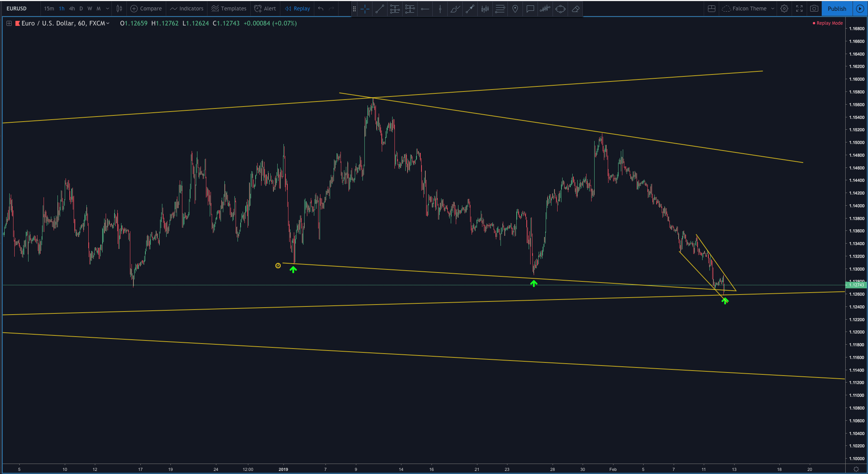Click the play button beside Publish

point(860,8)
